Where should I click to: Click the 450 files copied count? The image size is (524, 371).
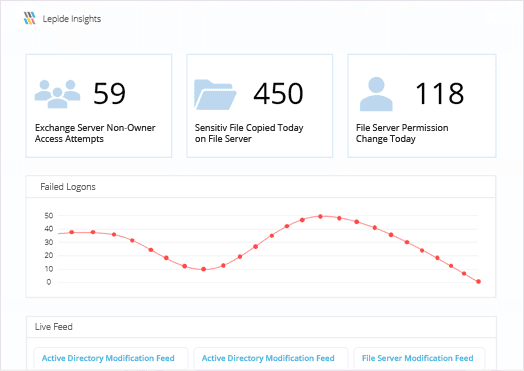click(x=278, y=94)
